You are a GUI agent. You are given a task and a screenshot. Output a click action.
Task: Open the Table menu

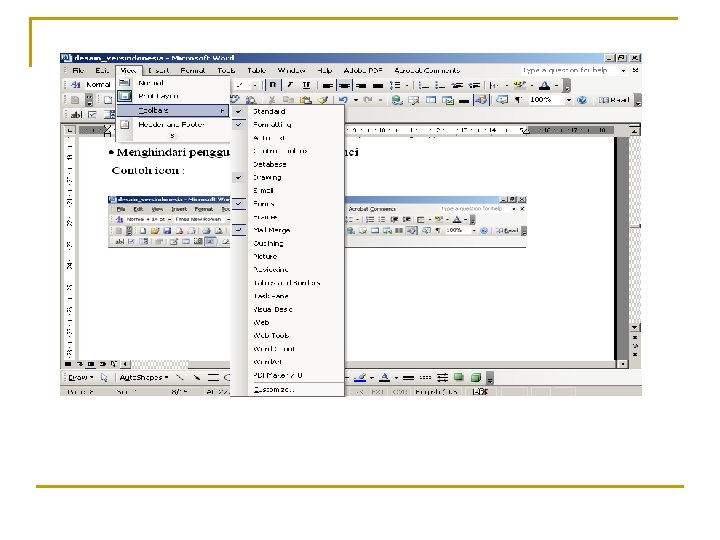256,70
